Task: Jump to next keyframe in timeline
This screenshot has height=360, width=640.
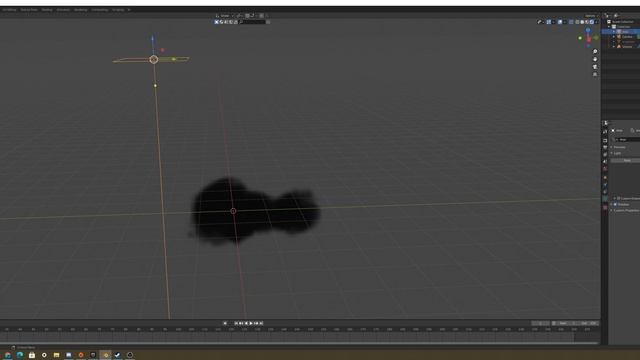Action: (256, 323)
